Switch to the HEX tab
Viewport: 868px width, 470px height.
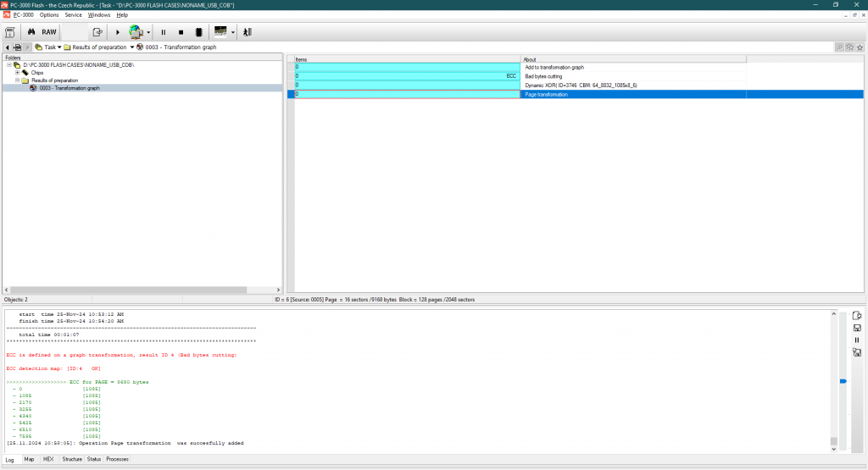click(48, 459)
